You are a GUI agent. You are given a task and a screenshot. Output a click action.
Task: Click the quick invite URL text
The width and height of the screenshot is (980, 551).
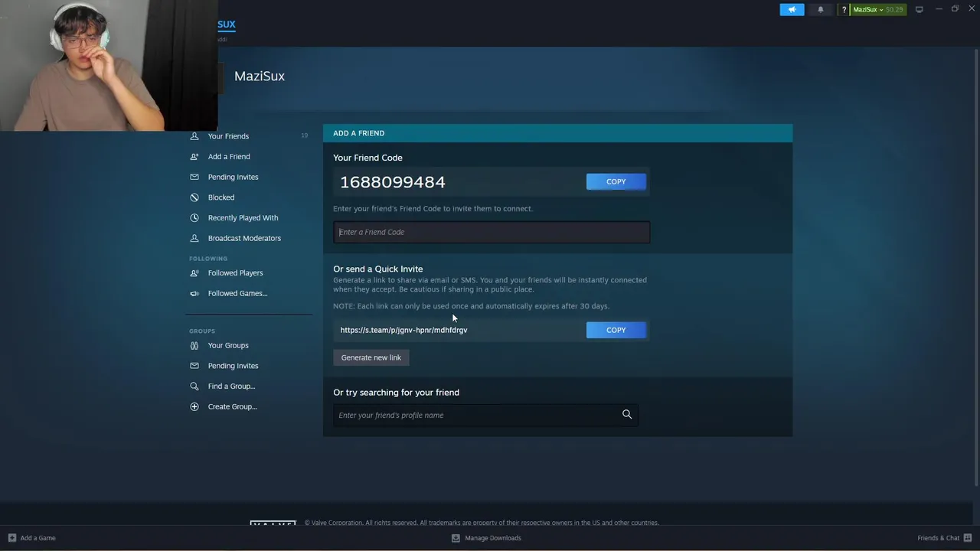[403, 330]
